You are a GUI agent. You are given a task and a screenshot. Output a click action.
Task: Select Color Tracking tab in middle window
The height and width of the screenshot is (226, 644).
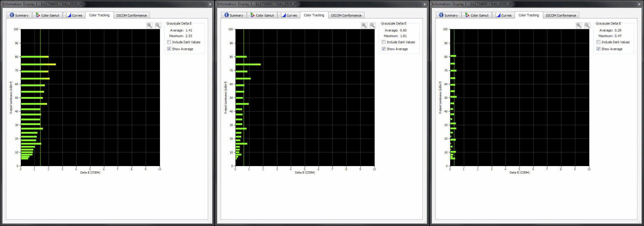pyautogui.click(x=314, y=15)
